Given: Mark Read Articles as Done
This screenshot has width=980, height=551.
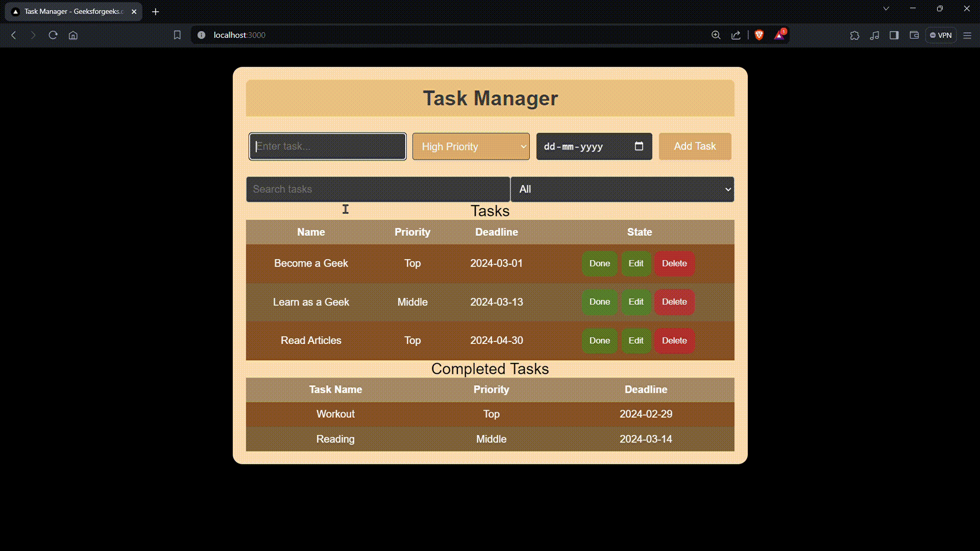Looking at the screenshot, I should tap(600, 341).
